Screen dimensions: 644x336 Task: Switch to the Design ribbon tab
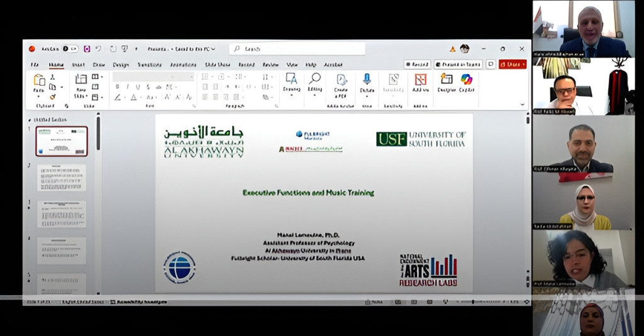[121, 65]
